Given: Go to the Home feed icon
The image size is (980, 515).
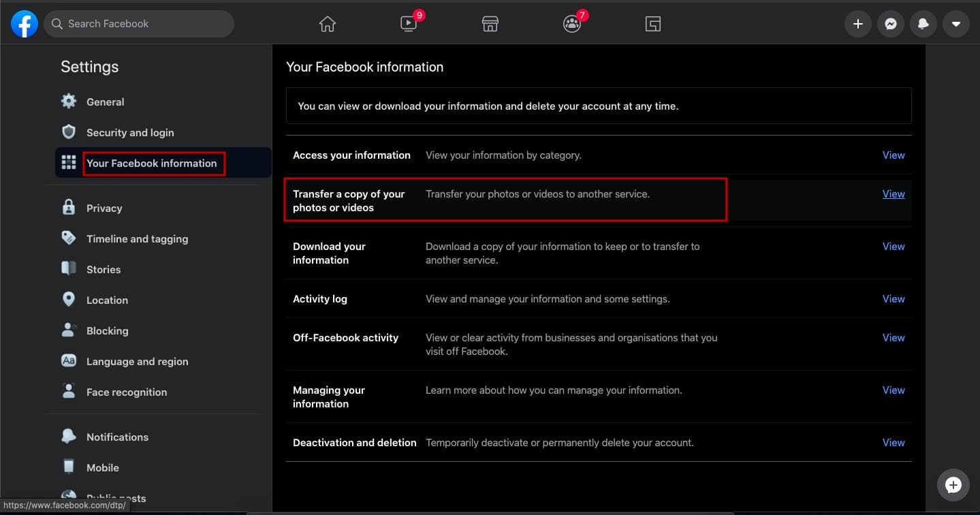Looking at the screenshot, I should click(328, 24).
